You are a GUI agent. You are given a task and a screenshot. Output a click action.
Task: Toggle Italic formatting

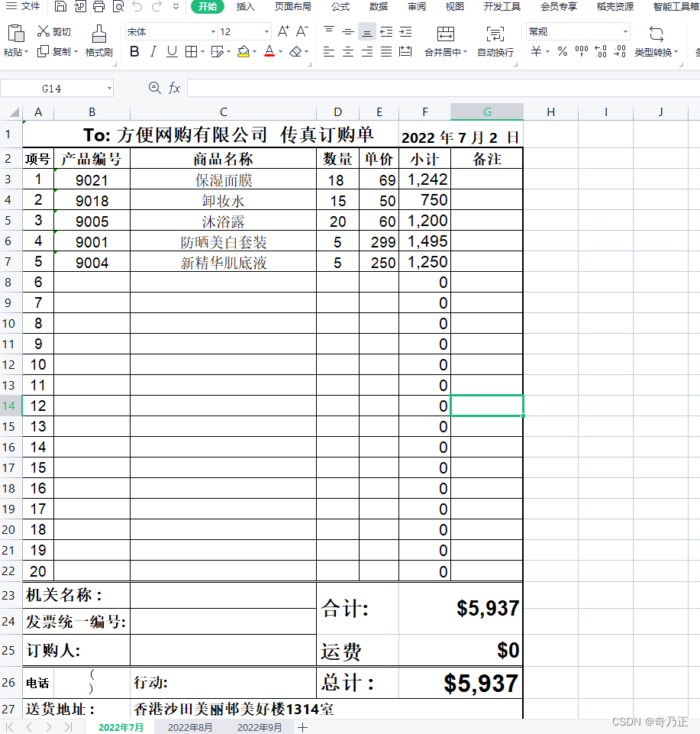click(x=153, y=51)
